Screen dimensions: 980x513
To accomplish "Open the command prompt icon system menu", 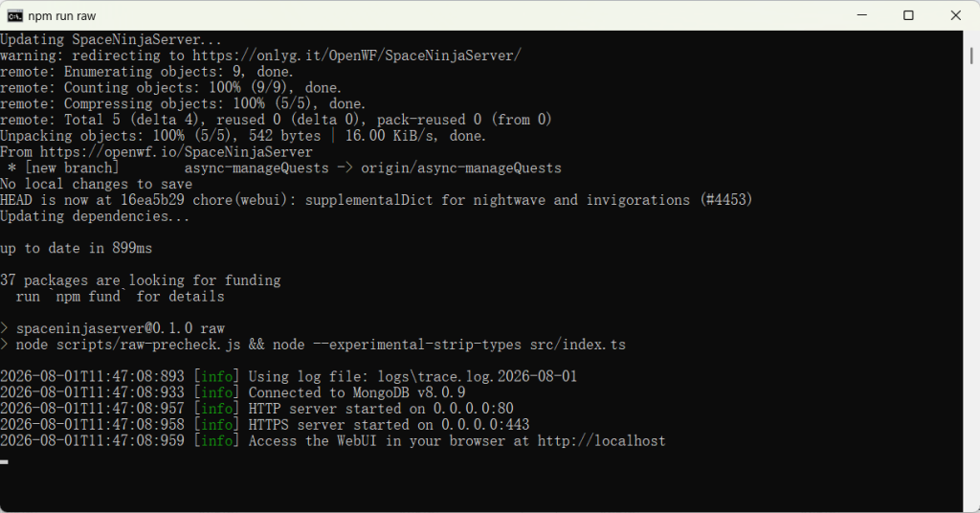I will 15,15.
